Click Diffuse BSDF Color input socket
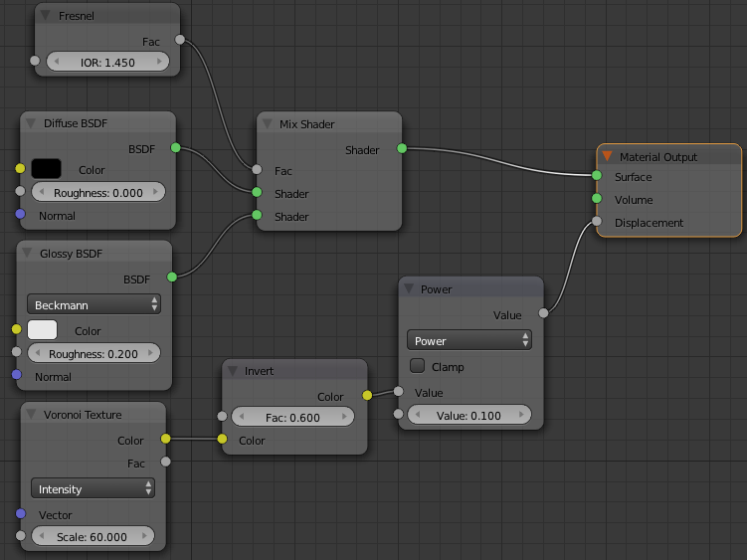Viewport: 747px width, 560px height. pyautogui.click(x=20, y=168)
